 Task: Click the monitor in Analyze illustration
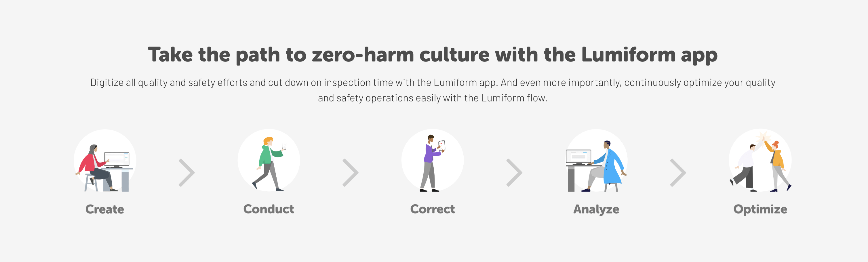pyautogui.click(x=578, y=157)
